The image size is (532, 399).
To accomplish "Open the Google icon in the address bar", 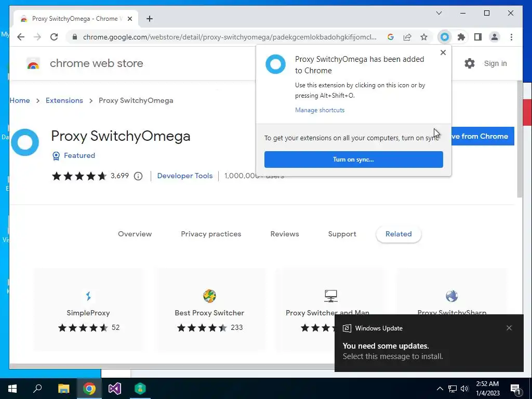I will click(x=391, y=37).
